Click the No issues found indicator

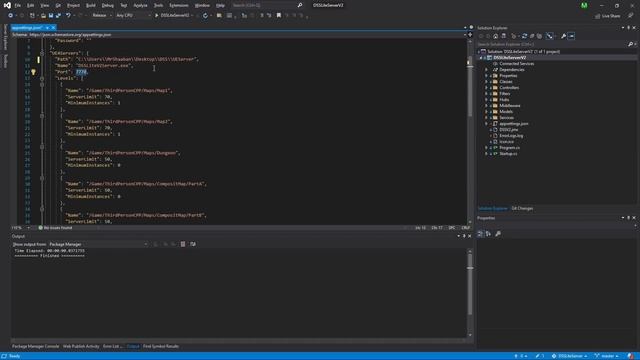click(55, 228)
